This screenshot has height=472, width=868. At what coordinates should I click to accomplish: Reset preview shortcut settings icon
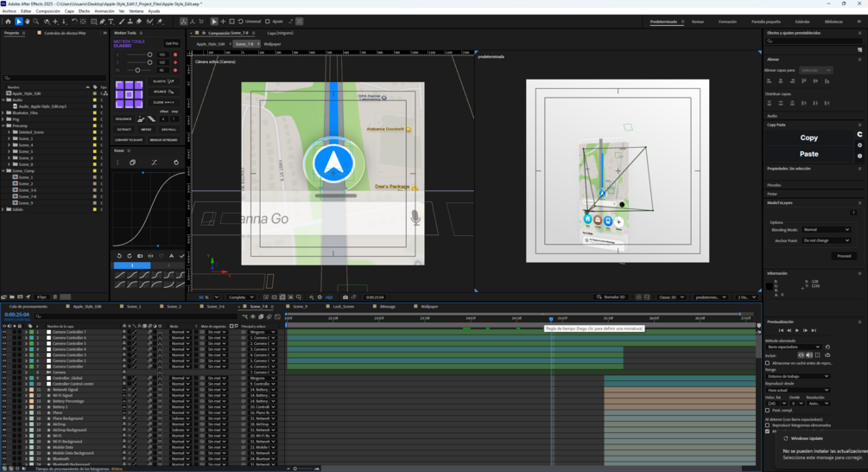[x=827, y=347]
